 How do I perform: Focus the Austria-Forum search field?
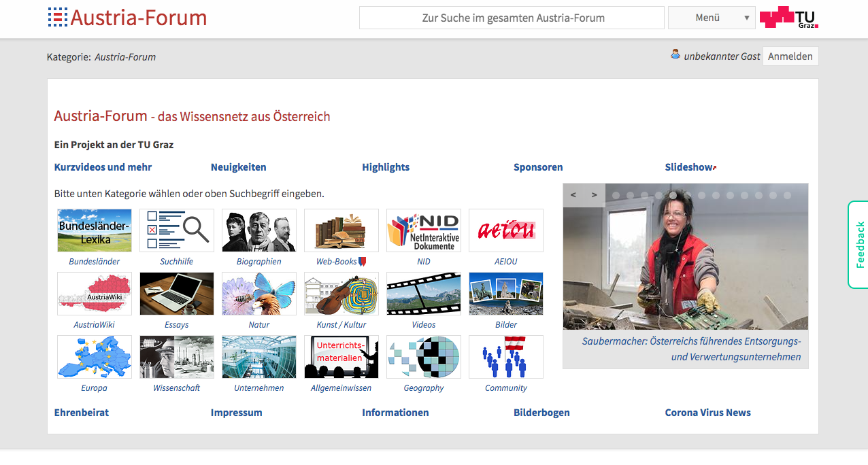point(512,18)
